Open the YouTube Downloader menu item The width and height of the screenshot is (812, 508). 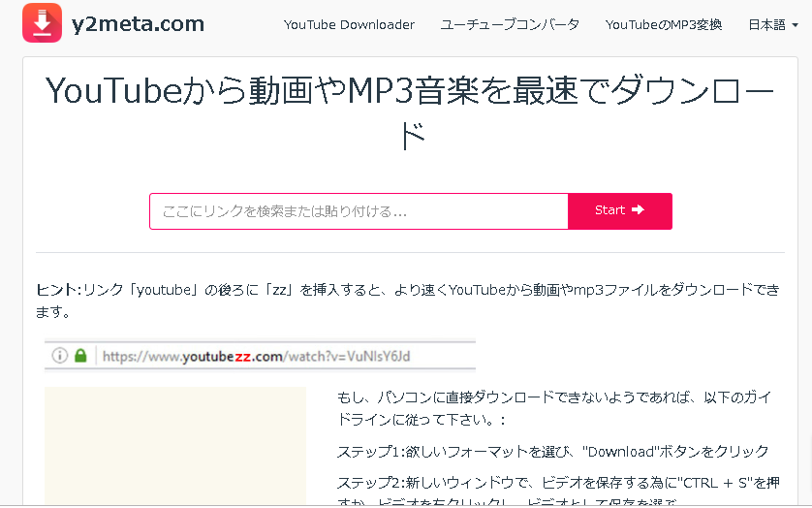tap(349, 24)
